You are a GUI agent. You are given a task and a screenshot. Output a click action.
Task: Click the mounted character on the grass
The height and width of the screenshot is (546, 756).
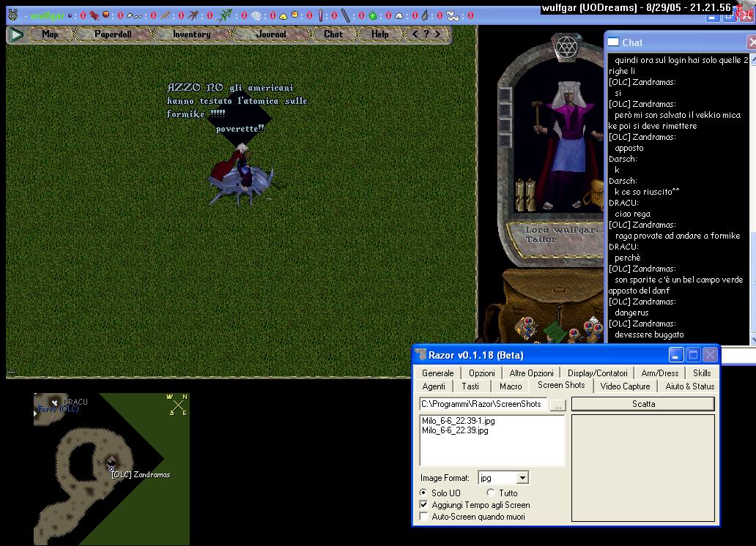pyautogui.click(x=240, y=174)
